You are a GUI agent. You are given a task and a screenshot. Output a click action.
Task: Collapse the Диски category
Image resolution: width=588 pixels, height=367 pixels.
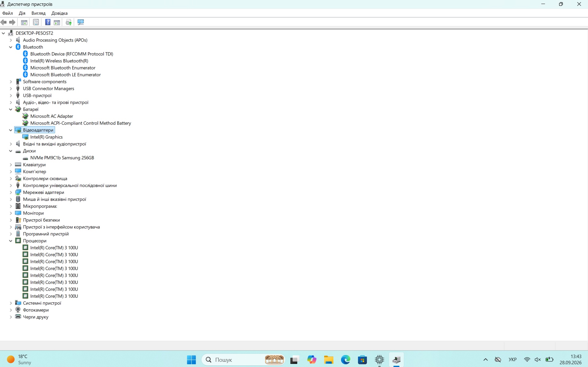click(x=11, y=151)
